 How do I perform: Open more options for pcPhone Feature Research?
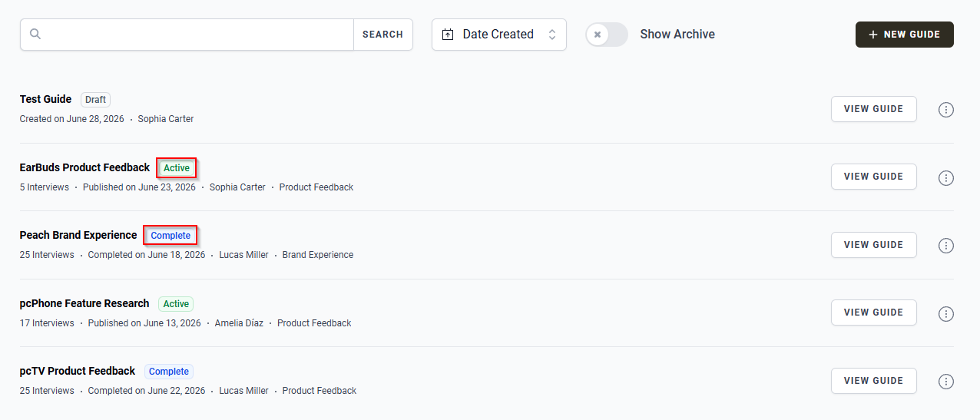coord(946,313)
